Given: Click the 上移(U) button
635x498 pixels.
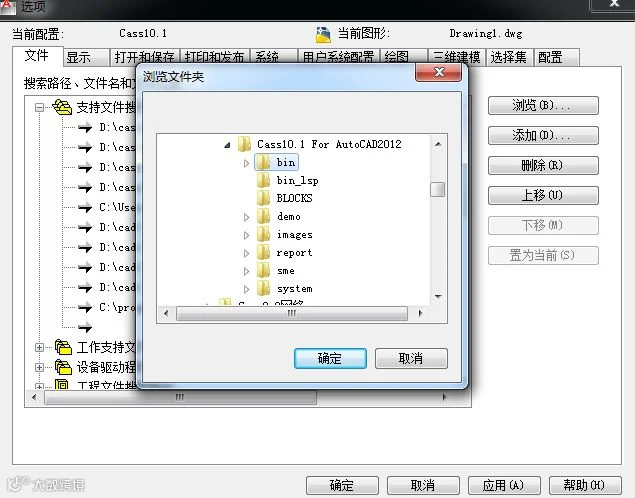Looking at the screenshot, I should (543, 195).
